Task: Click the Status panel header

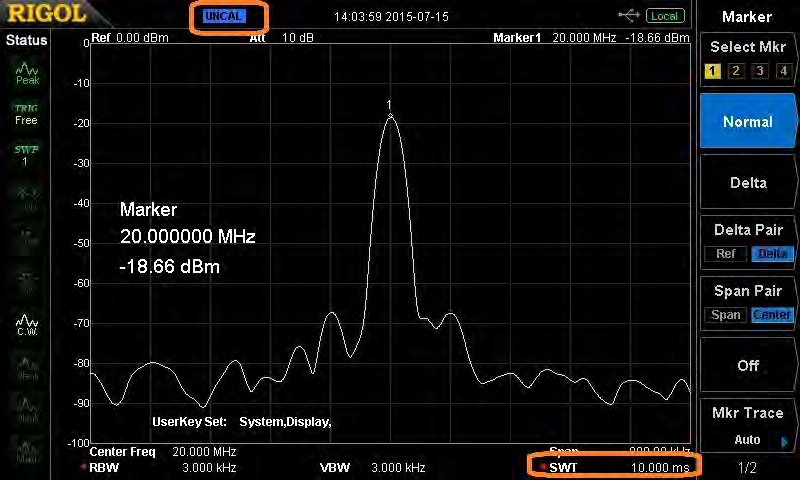Action: click(x=27, y=40)
